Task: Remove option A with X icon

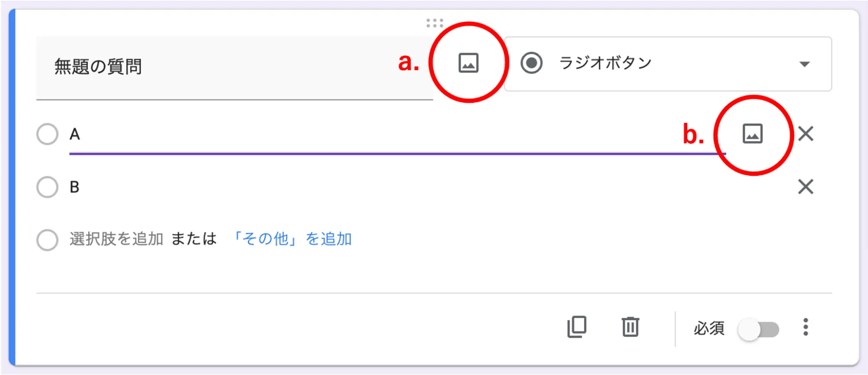Action: click(x=805, y=134)
